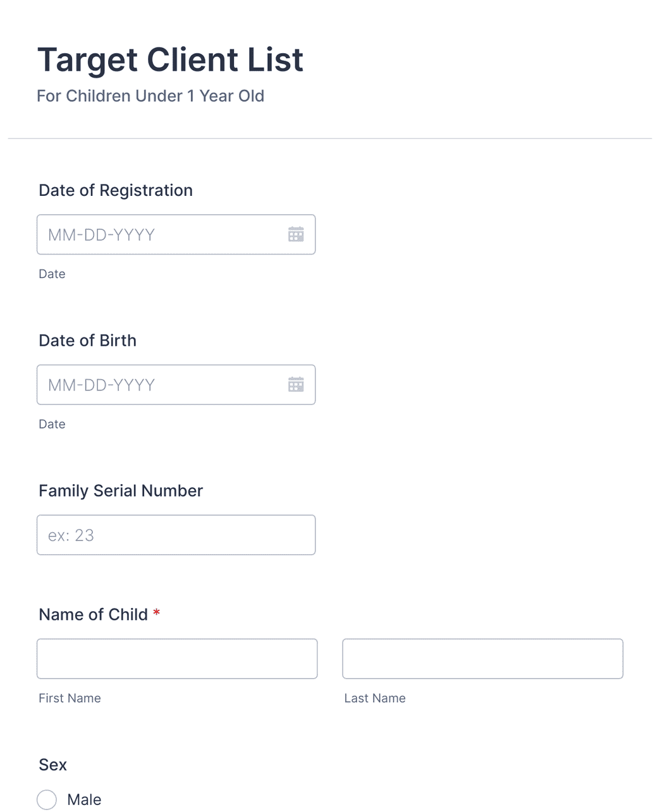Click the Target Client List heading

point(170,59)
